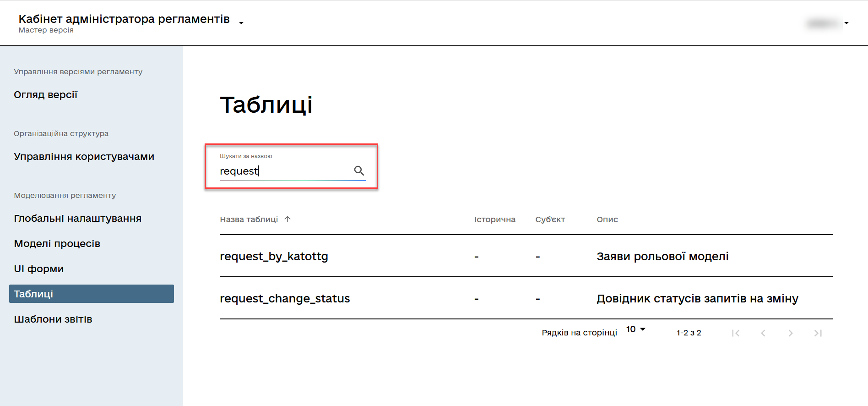Open the user account dropdown arrow
The height and width of the screenshot is (406, 868).
click(x=846, y=23)
